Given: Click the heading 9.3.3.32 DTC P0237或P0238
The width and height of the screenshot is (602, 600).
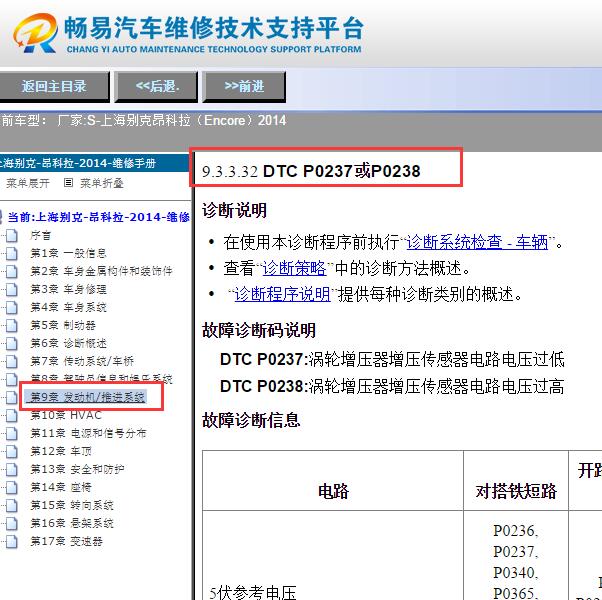Looking at the screenshot, I should 311,171.
